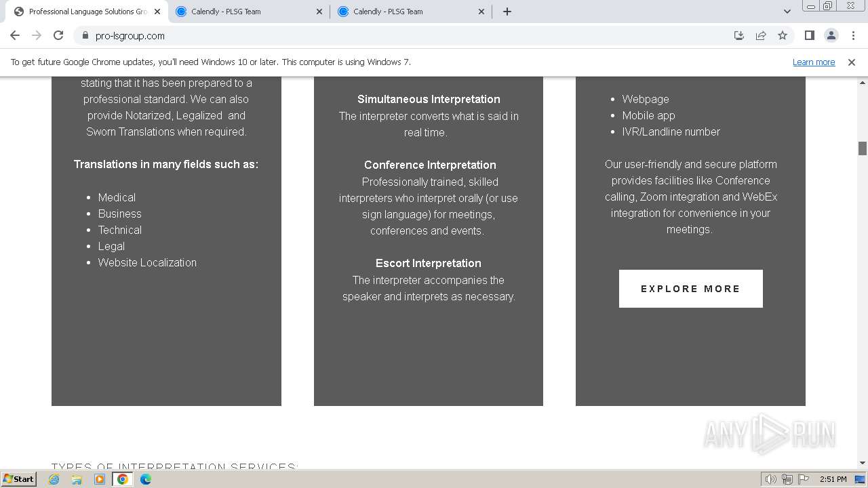Open the network tray icon
Viewport: 868px width, 488px height.
[x=787, y=479]
